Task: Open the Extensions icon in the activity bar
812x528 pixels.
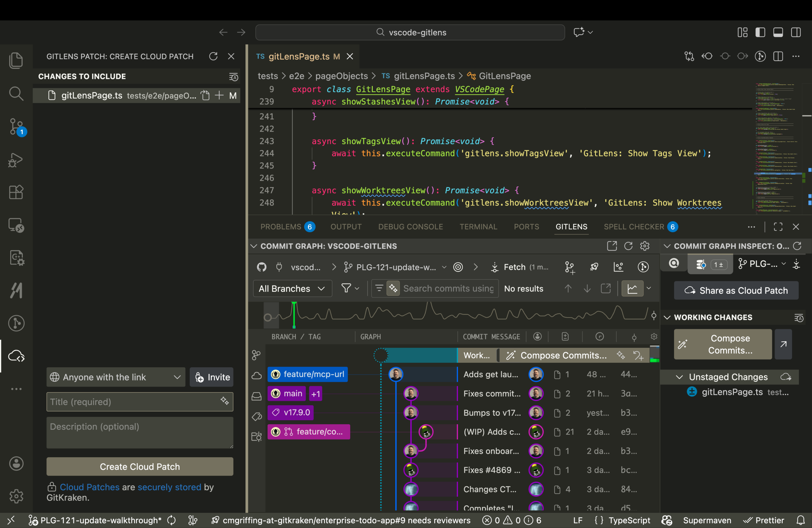Action: (x=16, y=192)
